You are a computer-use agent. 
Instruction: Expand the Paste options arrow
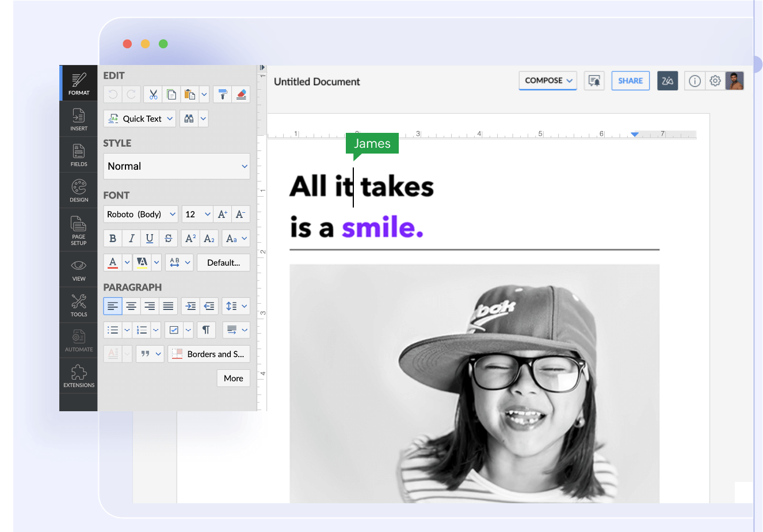[204, 94]
